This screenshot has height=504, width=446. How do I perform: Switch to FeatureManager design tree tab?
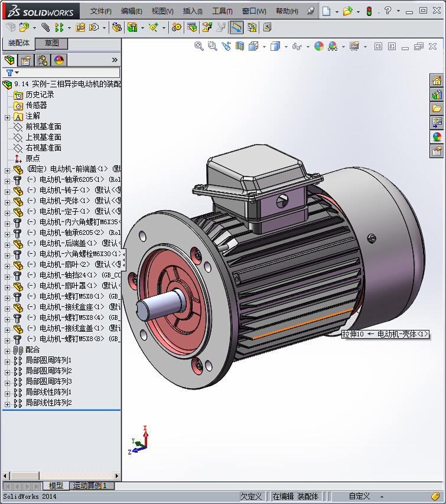[x=9, y=60]
